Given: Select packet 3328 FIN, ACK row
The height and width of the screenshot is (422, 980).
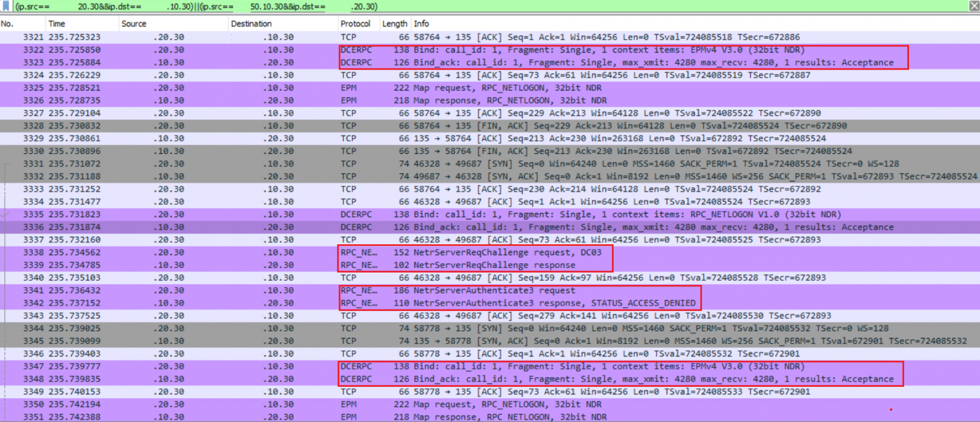Looking at the screenshot, I should 490,126.
